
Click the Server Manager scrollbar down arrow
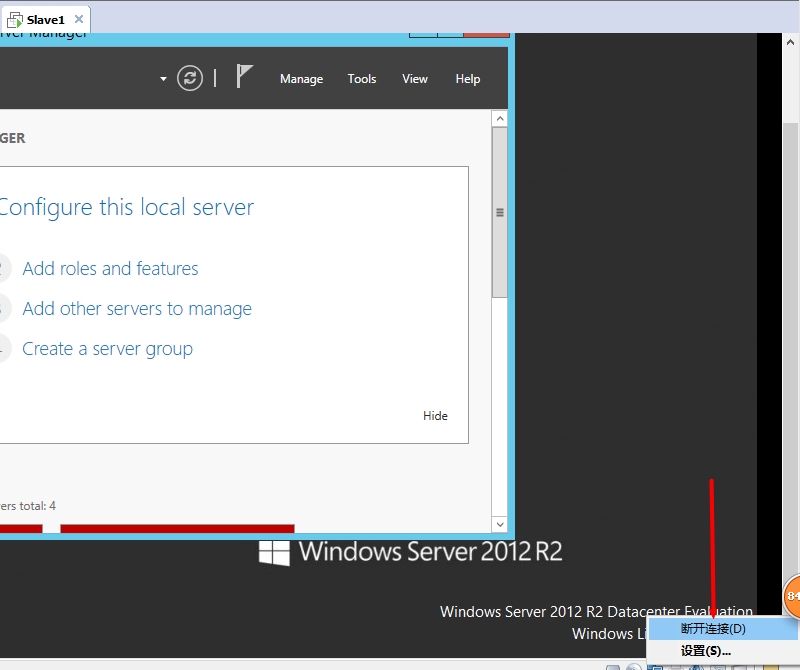(500, 524)
